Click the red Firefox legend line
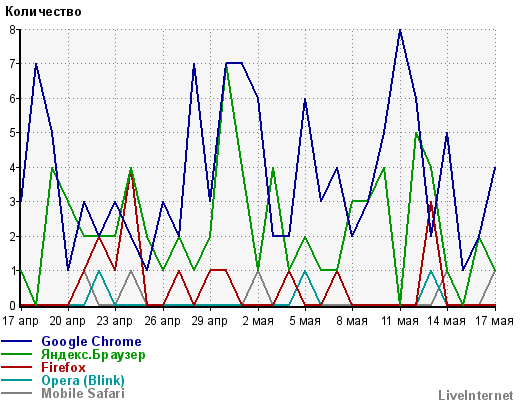This screenshot has width=520, height=405. pos(17,367)
